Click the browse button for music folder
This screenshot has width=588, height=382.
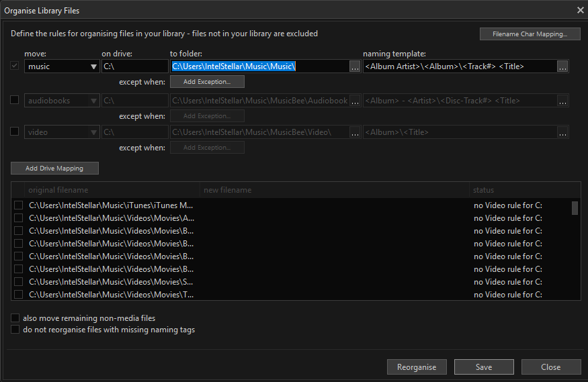tap(355, 66)
